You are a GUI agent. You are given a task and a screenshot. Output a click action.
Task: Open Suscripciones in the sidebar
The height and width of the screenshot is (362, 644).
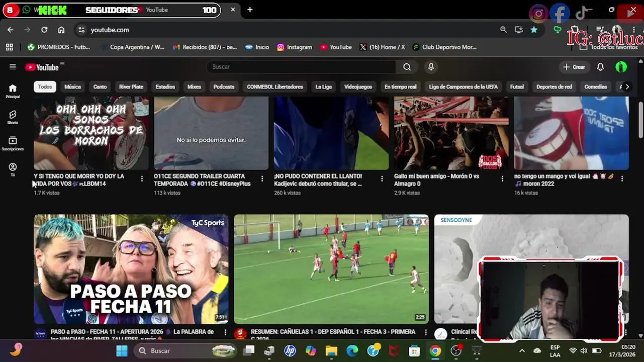[x=13, y=144]
